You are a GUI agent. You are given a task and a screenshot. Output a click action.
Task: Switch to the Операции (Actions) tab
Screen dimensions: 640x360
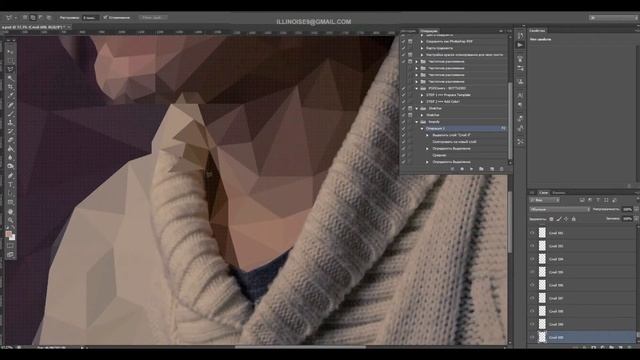click(x=429, y=31)
